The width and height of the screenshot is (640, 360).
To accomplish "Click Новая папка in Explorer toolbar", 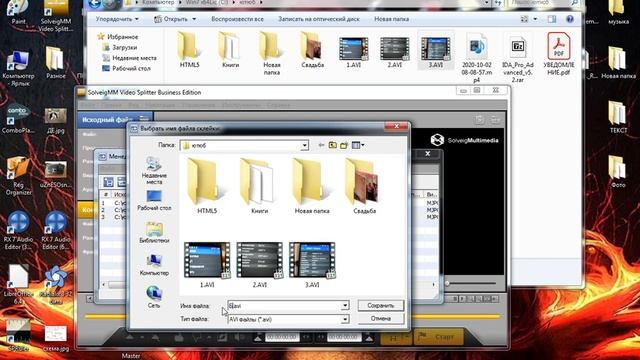I will point(391,19).
